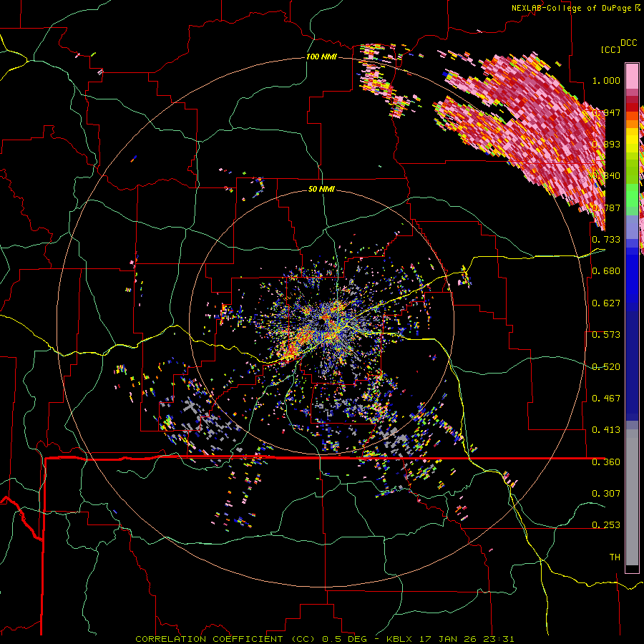
Task: Click the KBLX station ID in the caption
Action: [x=399, y=639]
